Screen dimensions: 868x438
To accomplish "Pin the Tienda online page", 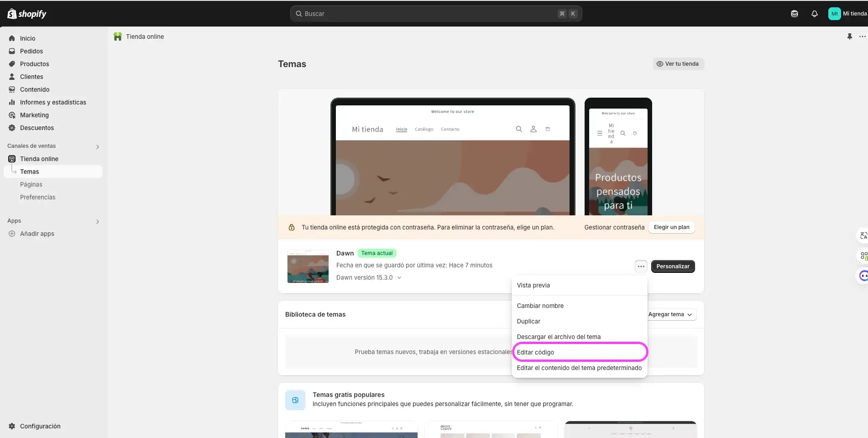I will click(850, 36).
